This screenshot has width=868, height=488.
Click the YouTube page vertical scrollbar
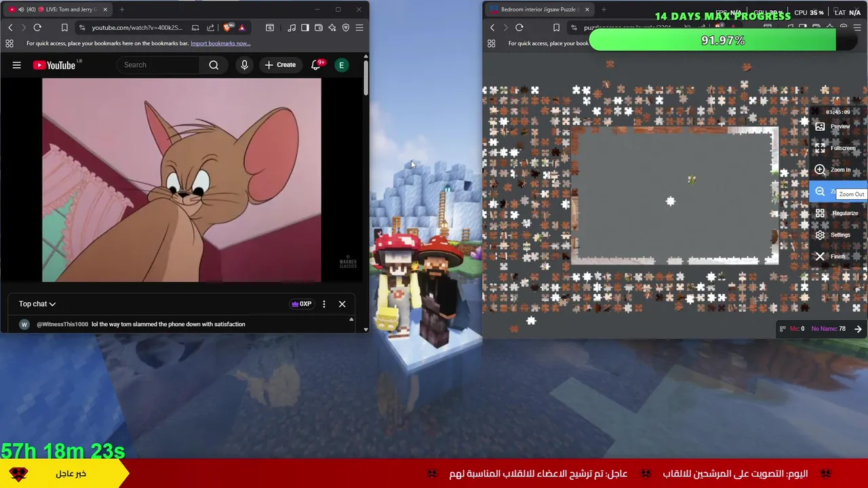[366, 78]
